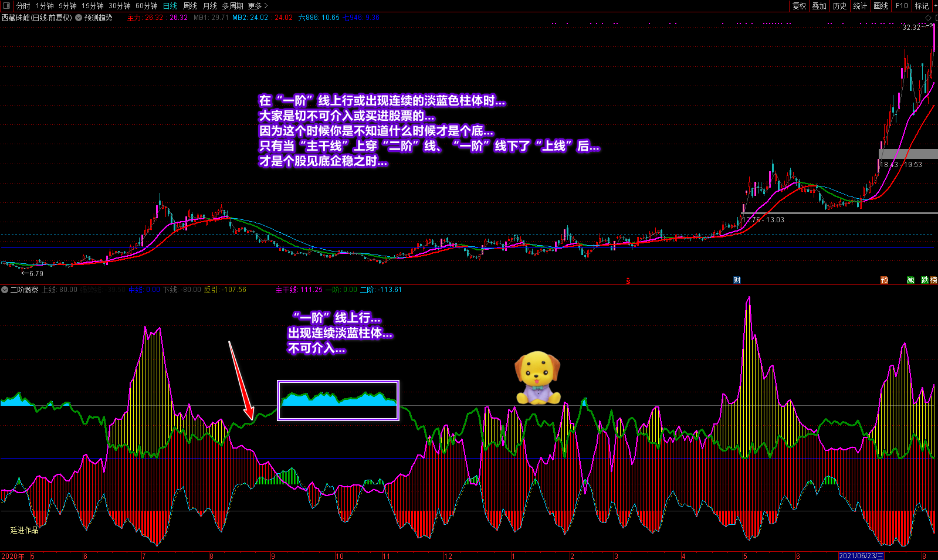
Task: Toggle the side panel icon at top-left
Action: tap(6, 6)
